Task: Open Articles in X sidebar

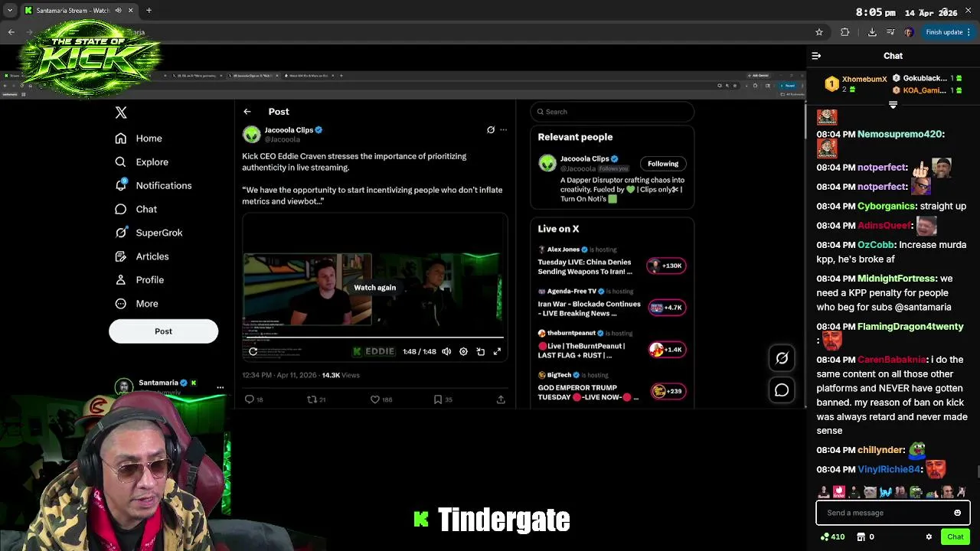Action: click(142, 256)
